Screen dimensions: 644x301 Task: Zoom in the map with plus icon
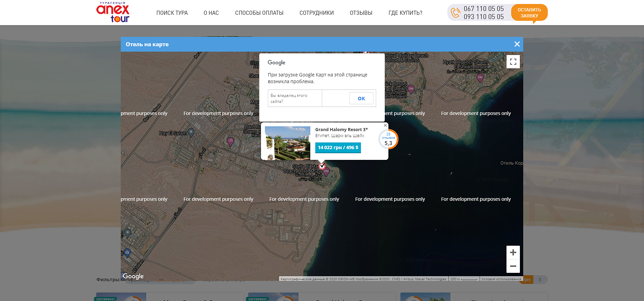pos(513,252)
